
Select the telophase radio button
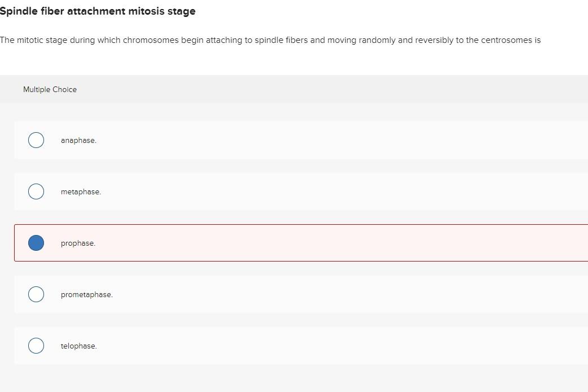click(x=36, y=345)
